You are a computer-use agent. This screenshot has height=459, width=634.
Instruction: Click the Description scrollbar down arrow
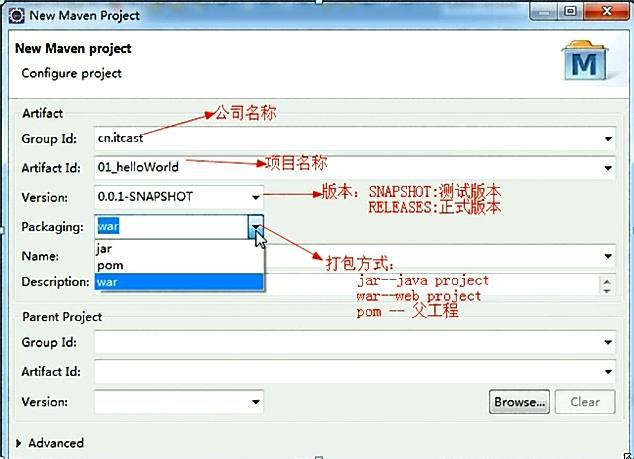click(607, 290)
